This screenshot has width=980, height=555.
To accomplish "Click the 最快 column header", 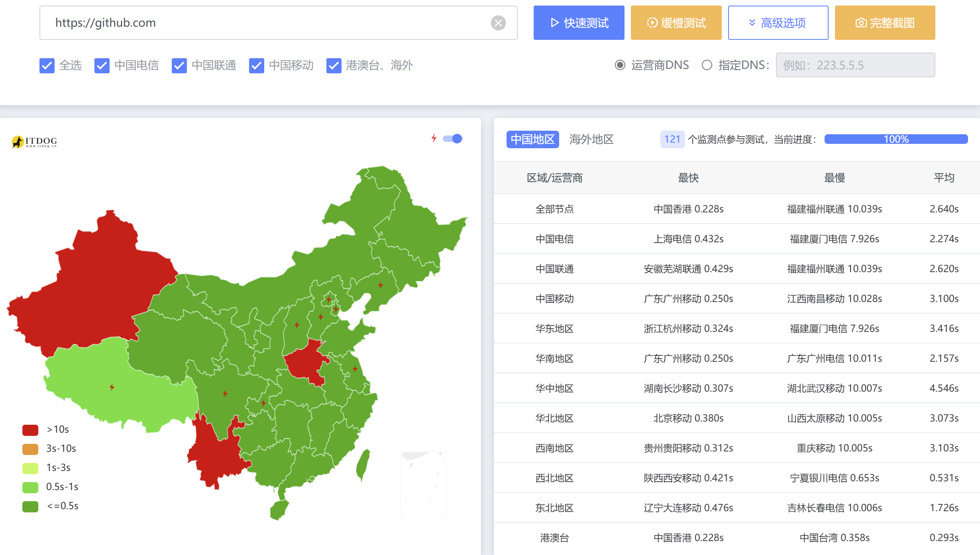I will coord(688,178).
